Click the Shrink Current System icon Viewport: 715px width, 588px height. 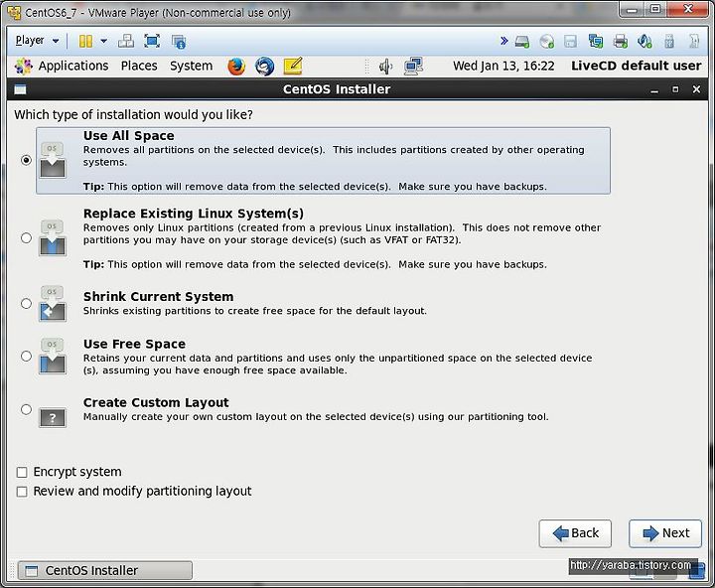click(x=53, y=304)
